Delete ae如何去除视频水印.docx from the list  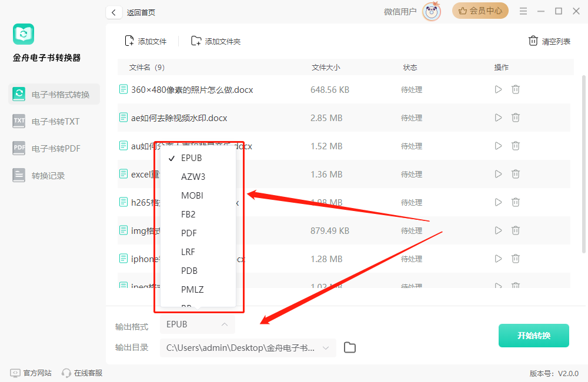click(516, 118)
